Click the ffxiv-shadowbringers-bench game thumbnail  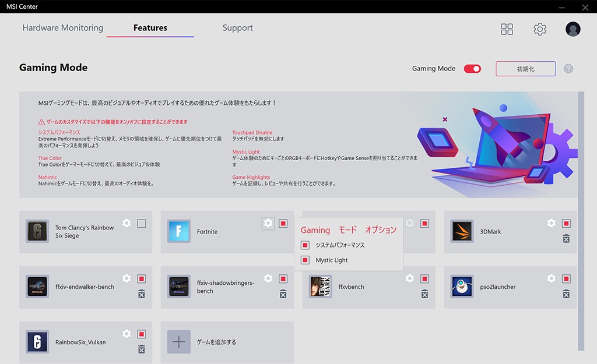click(178, 287)
